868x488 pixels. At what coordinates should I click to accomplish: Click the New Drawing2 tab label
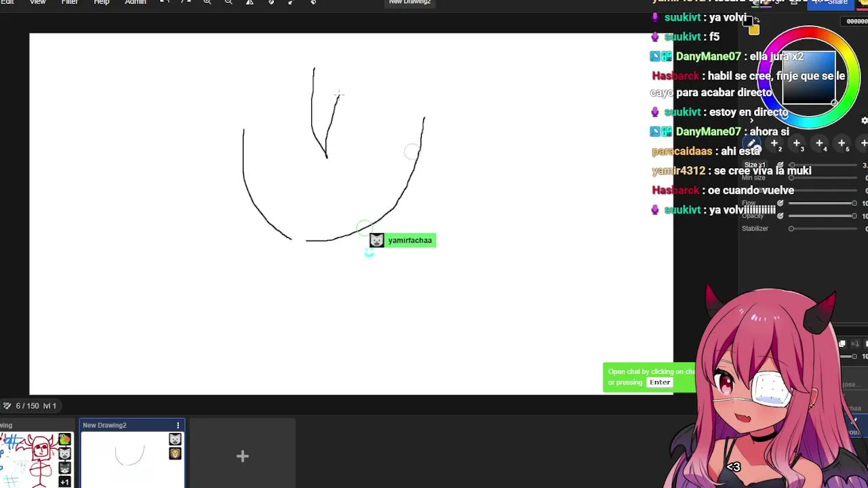click(104, 426)
